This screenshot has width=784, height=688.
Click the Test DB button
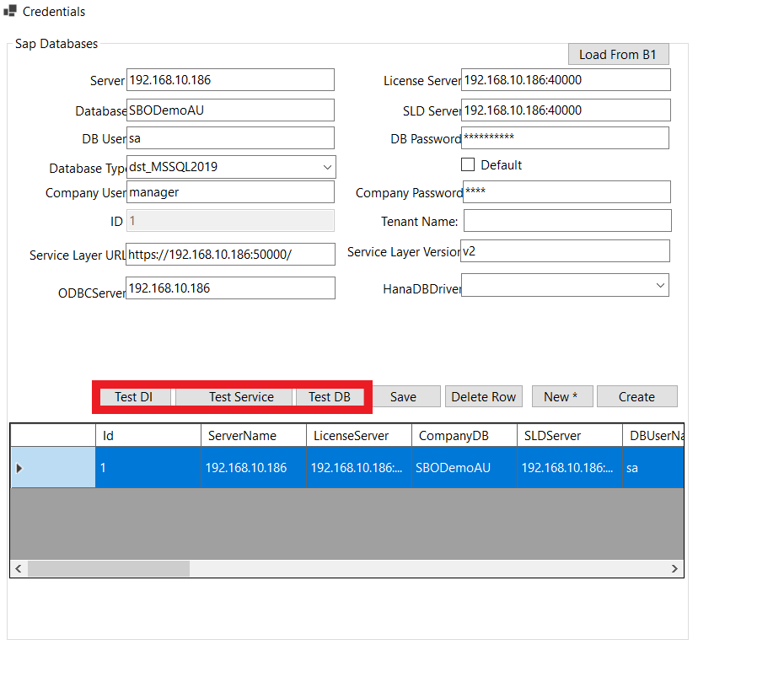point(330,397)
